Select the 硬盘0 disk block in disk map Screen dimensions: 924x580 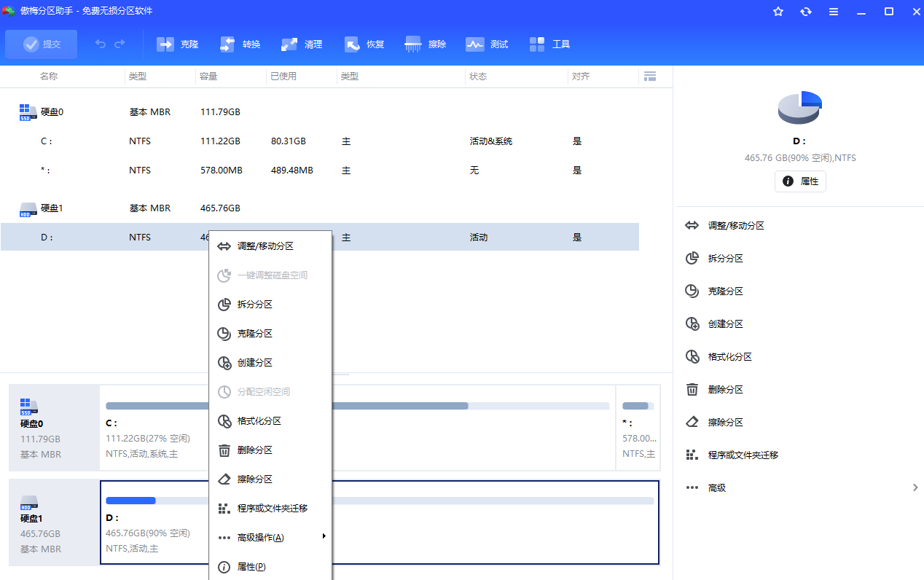pyautogui.click(x=54, y=428)
